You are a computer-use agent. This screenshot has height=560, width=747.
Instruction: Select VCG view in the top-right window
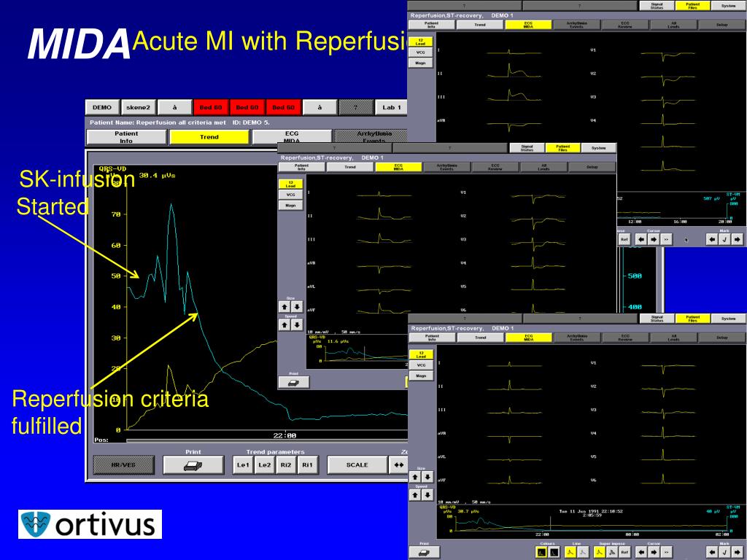tap(421, 52)
